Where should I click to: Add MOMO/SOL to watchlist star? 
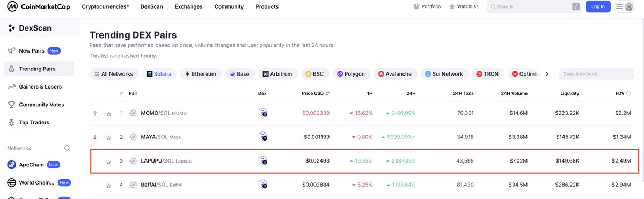pos(109,114)
